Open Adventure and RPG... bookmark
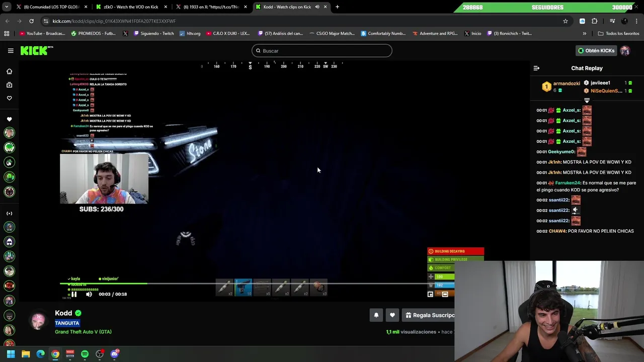 [435, 34]
